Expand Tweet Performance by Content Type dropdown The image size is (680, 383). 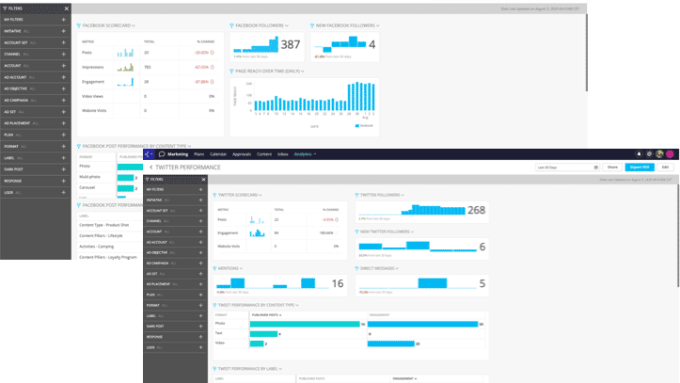click(297, 305)
